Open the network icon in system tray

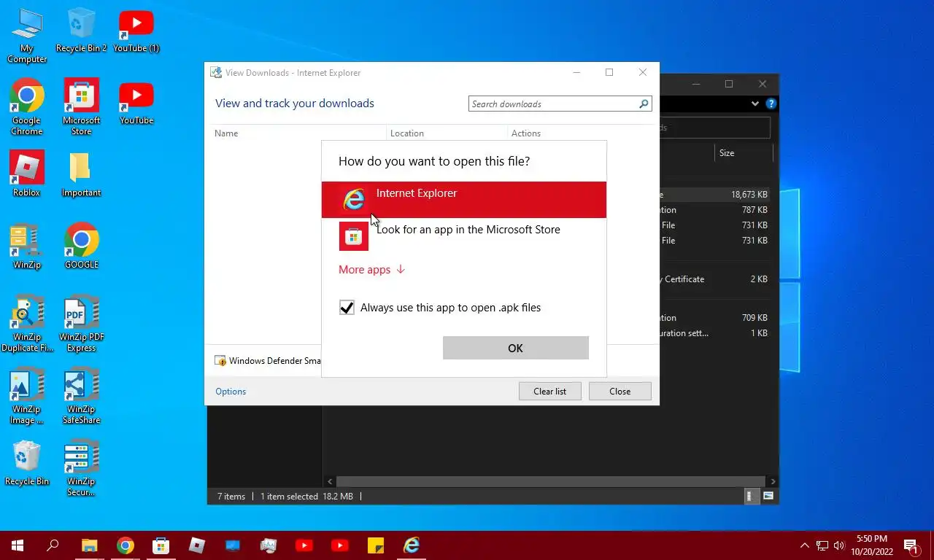point(822,545)
